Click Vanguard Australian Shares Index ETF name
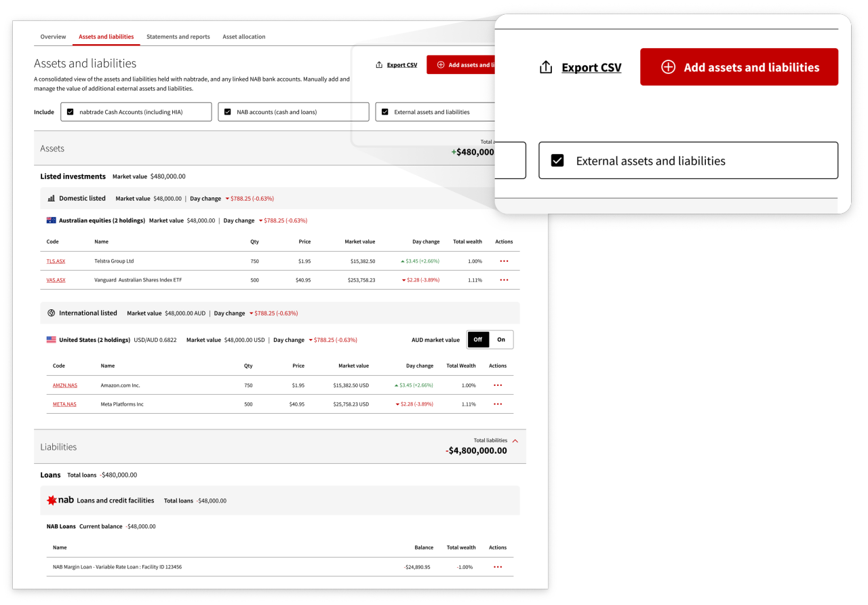Screen dimensions: 868x605 point(138,280)
